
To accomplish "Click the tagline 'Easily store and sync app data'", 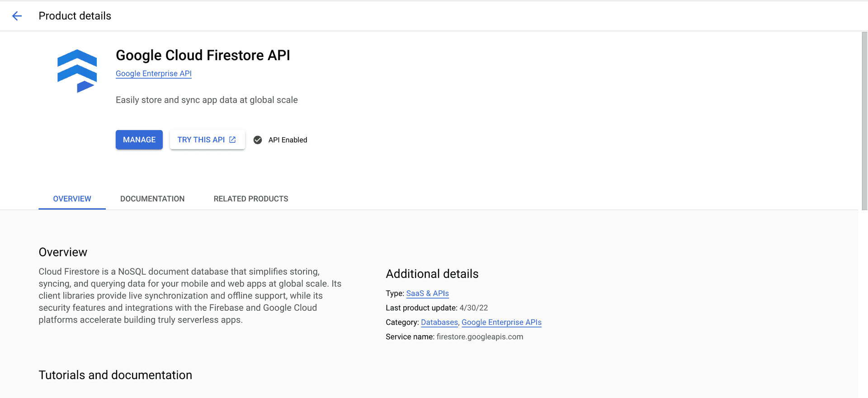I will [207, 100].
